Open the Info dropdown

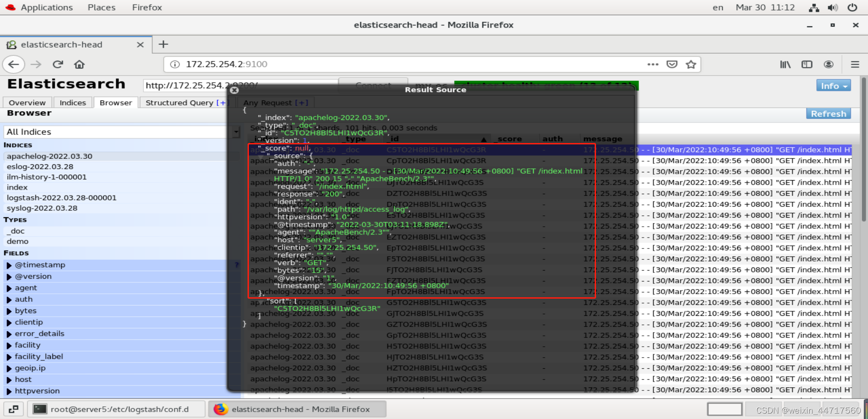[833, 86]
